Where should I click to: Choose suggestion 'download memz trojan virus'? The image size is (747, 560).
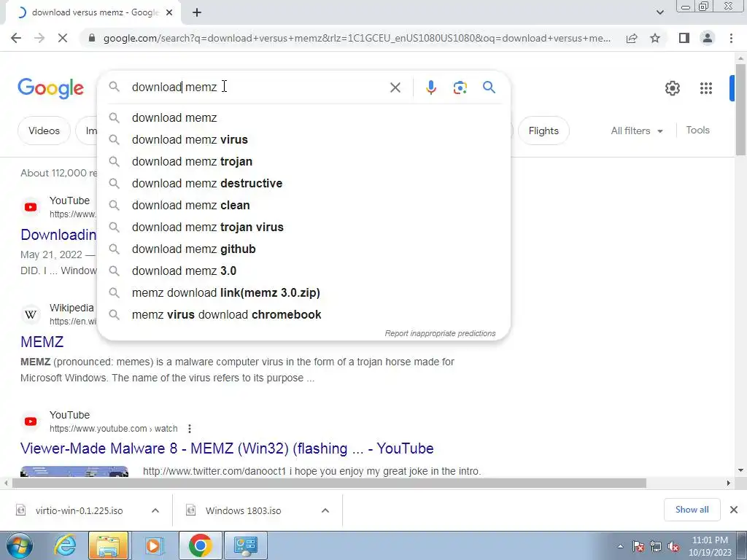(x=304, y=227)
